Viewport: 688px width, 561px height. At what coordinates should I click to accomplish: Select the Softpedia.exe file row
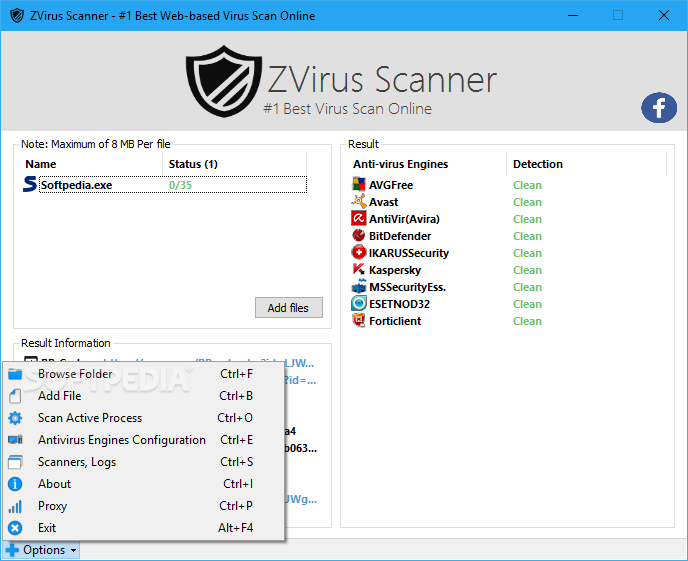click(x=165, y=185)
